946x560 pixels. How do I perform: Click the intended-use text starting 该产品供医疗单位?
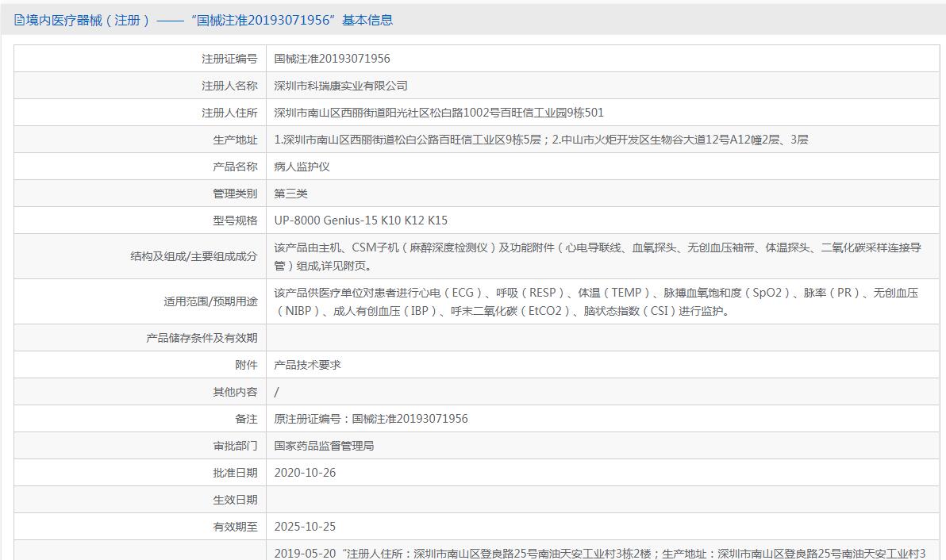(x=596, y=301)
